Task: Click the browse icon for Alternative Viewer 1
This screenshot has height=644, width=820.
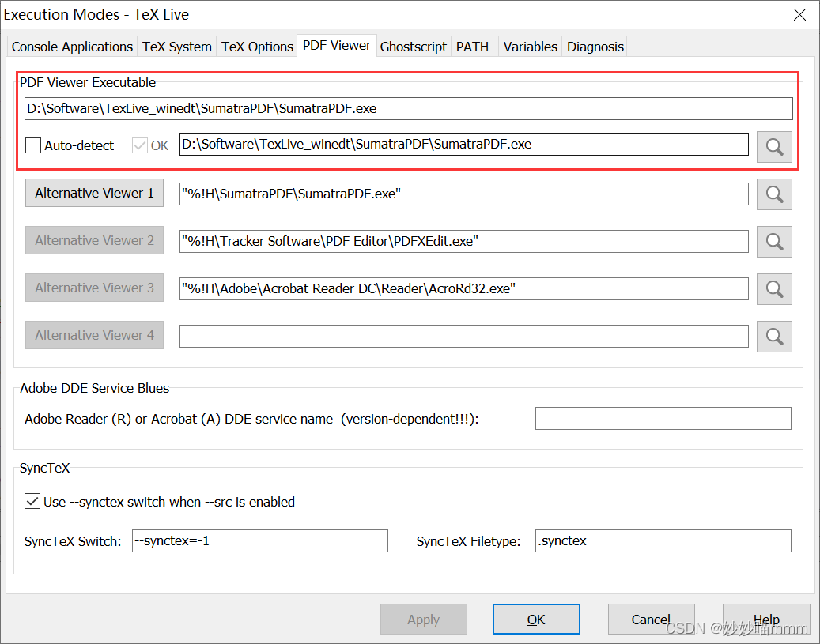Action: pos(774,194)
